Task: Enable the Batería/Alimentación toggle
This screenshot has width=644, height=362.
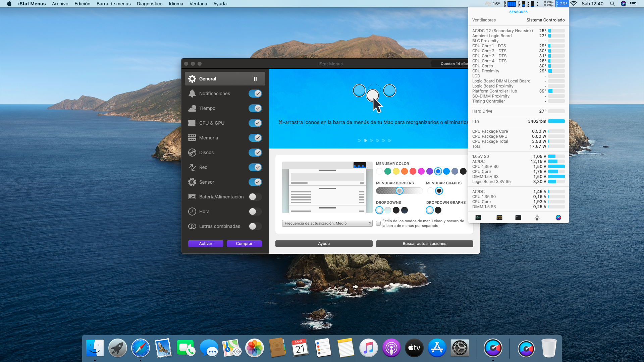Action: coord(255,197)
